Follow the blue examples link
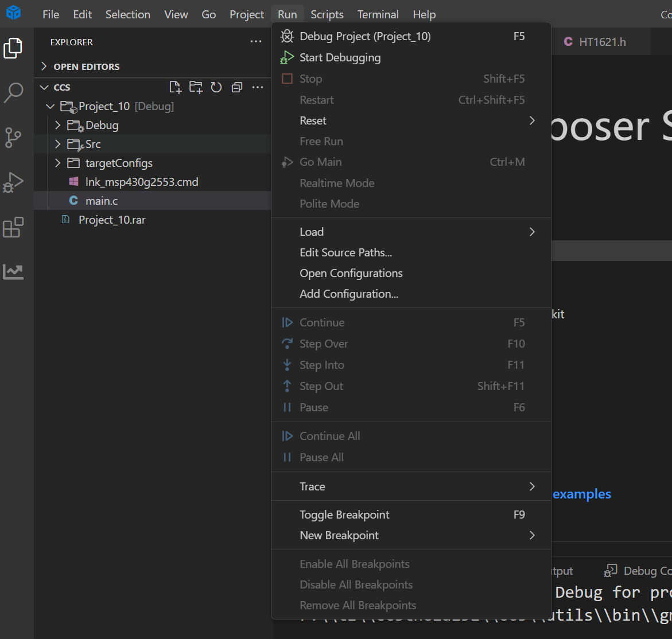The height and width of the screenshot is (639, 672). (x=581, y=494)
